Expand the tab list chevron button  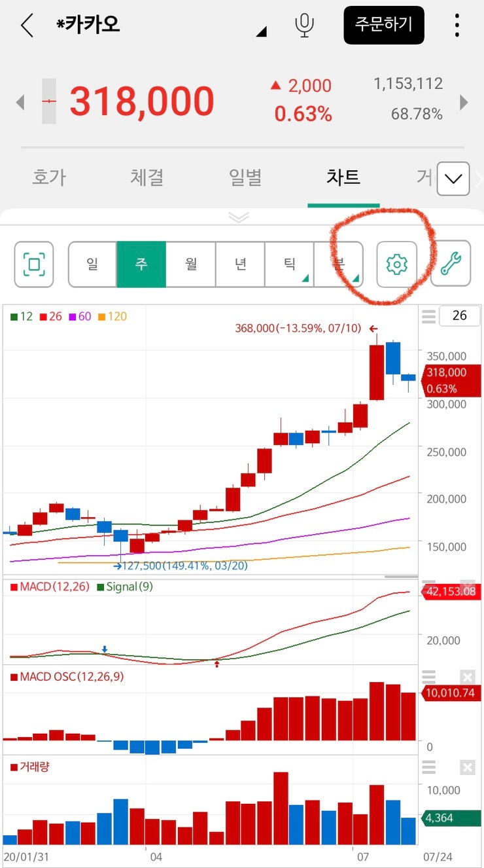[453, 179]
